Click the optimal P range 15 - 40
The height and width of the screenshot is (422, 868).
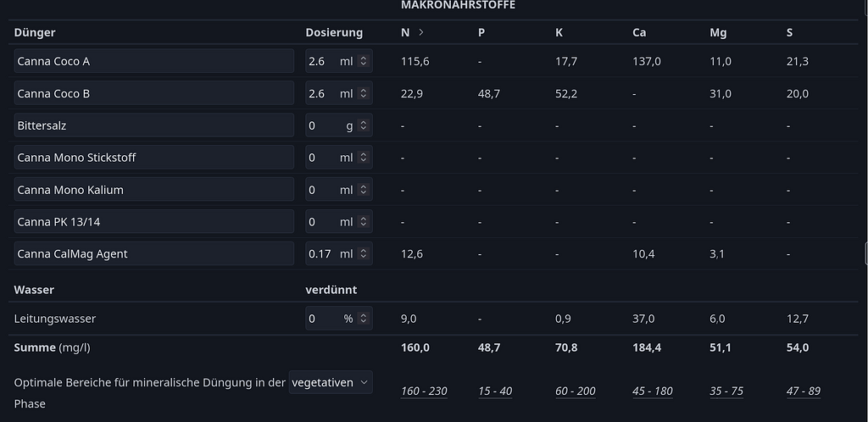(495, 391)
